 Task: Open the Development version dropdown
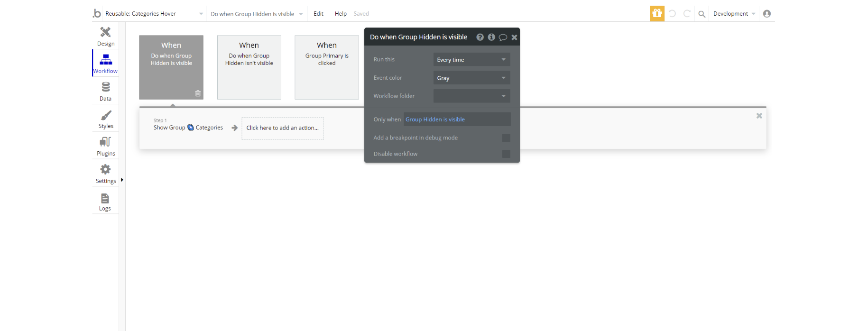pyautogui.click(x=734, y=14)
